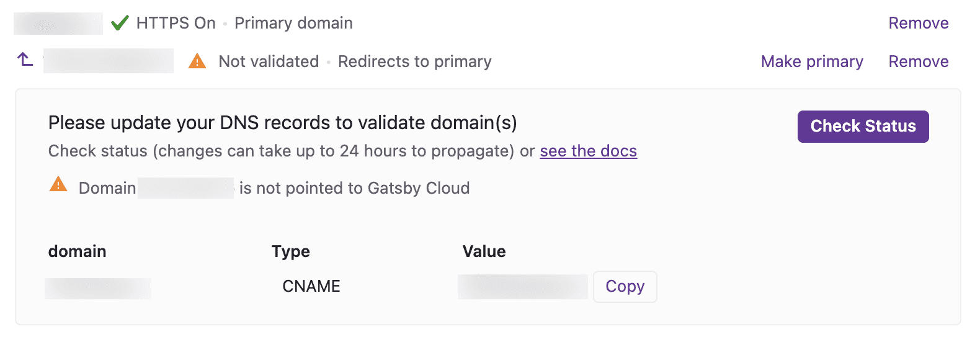The height and width of the screenshot is (339, 980).
Task: Open the see the docs link
Action: pyautogui.click(x=588, y=151)
